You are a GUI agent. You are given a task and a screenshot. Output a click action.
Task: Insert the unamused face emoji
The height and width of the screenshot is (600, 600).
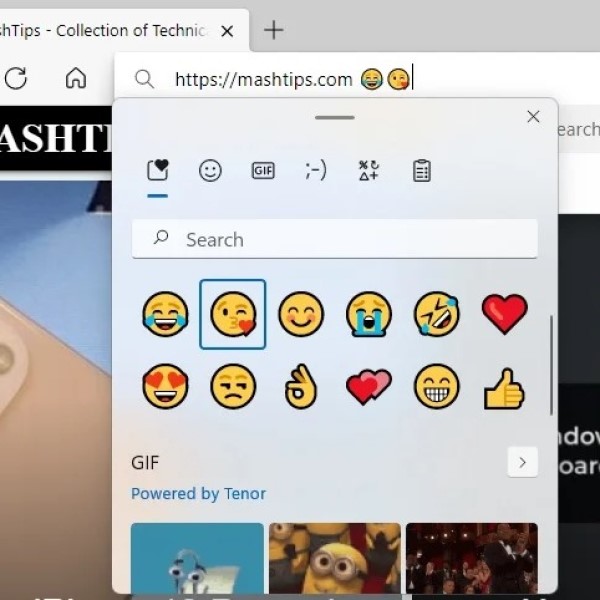[x=233, y=386]
